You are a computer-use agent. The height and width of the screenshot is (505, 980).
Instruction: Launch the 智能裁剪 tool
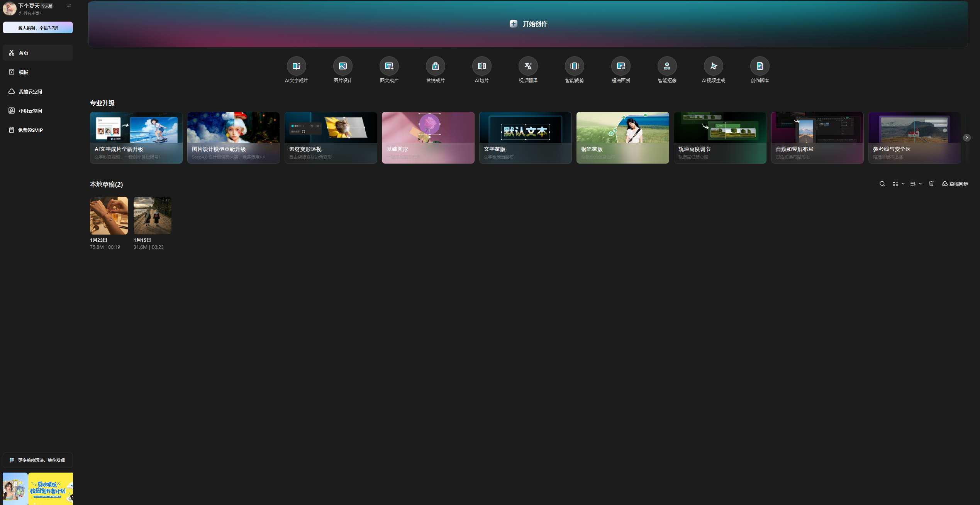[574, 66]
